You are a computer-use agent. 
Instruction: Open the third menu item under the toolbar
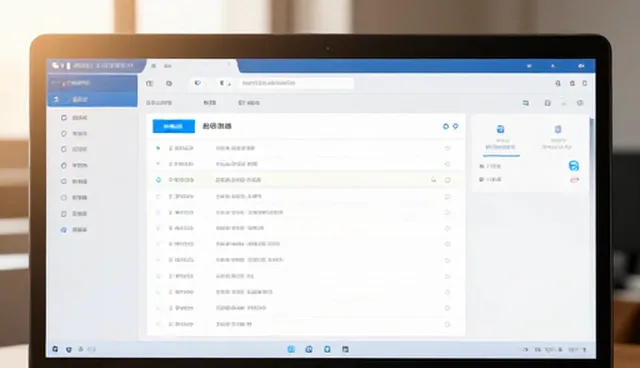pos(249,103)
